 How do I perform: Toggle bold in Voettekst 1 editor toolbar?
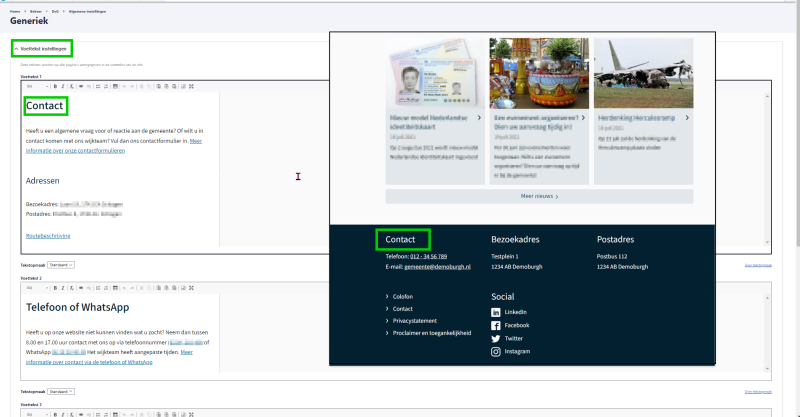54,86
